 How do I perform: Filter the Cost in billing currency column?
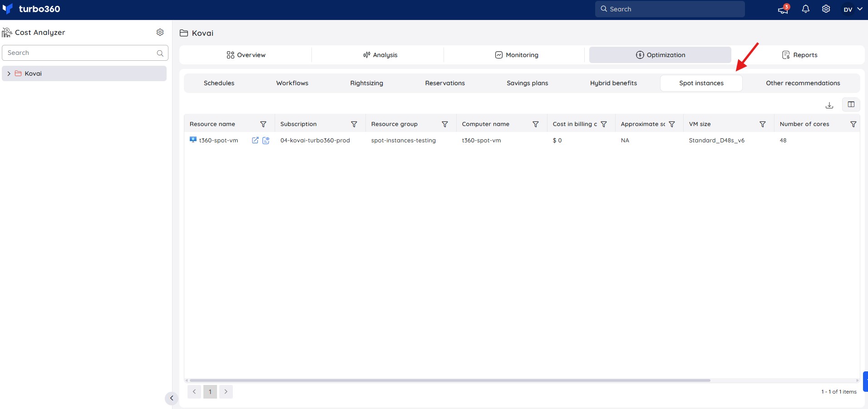[x=604, y=124]
